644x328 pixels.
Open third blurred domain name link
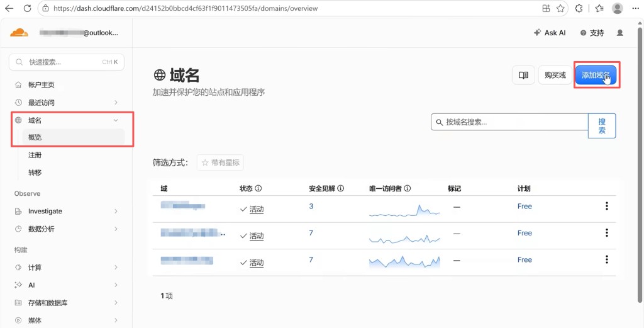pos(187,260)
